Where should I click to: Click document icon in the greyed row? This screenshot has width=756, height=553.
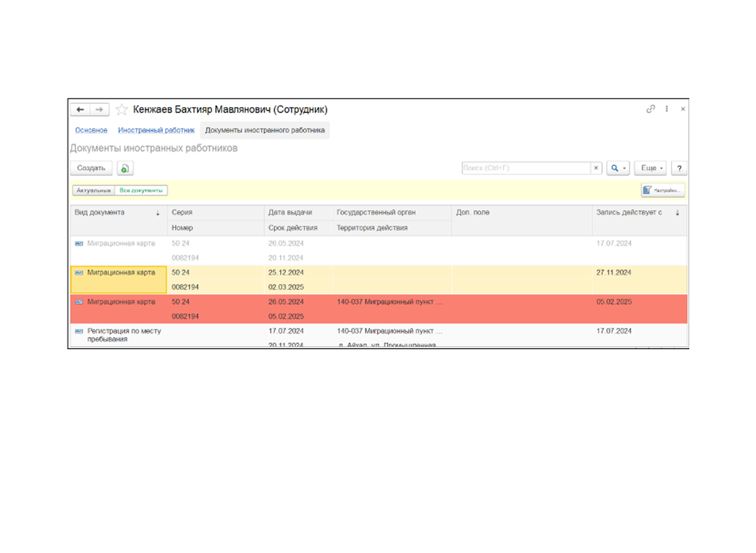[79, 244]
